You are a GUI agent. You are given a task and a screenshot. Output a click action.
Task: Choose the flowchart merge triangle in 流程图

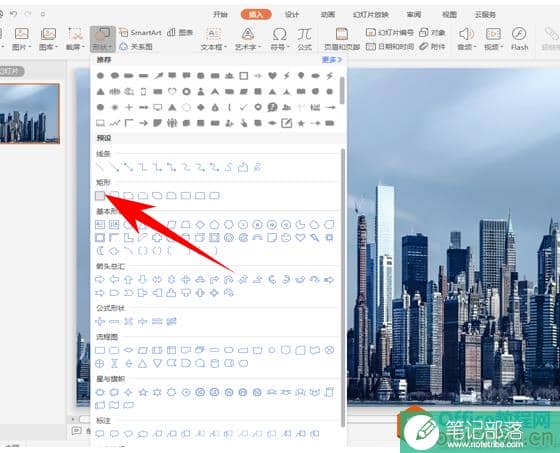click(157, 364)
